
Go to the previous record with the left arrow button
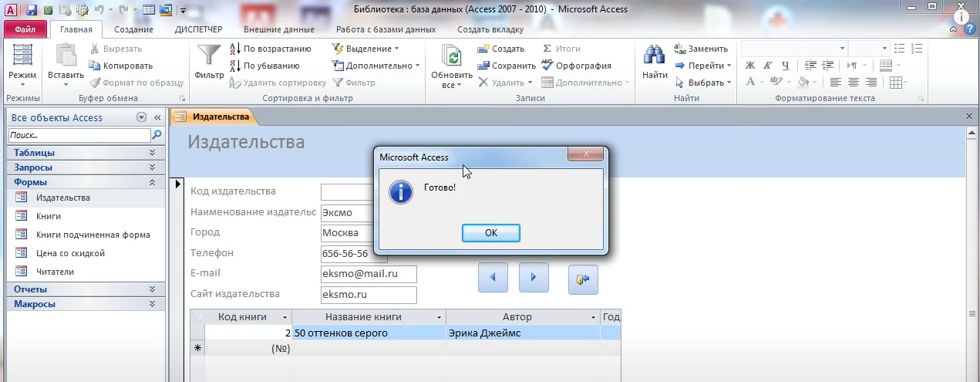point(493,278)
